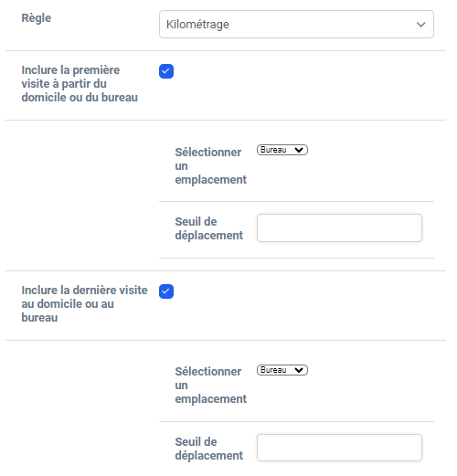The height and width of the screenshot is (476, 457).
Task: Click the Règle field label
Action: point(37,18)
